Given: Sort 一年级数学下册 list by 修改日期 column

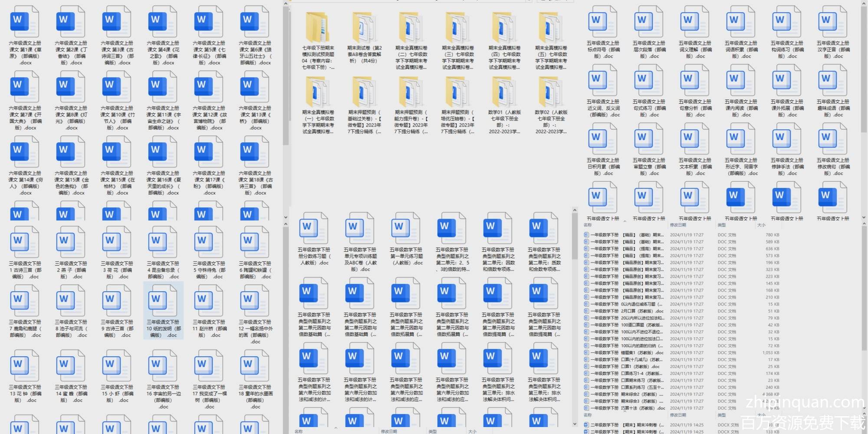Looking at the screenshot, I should tap(678, 225).
